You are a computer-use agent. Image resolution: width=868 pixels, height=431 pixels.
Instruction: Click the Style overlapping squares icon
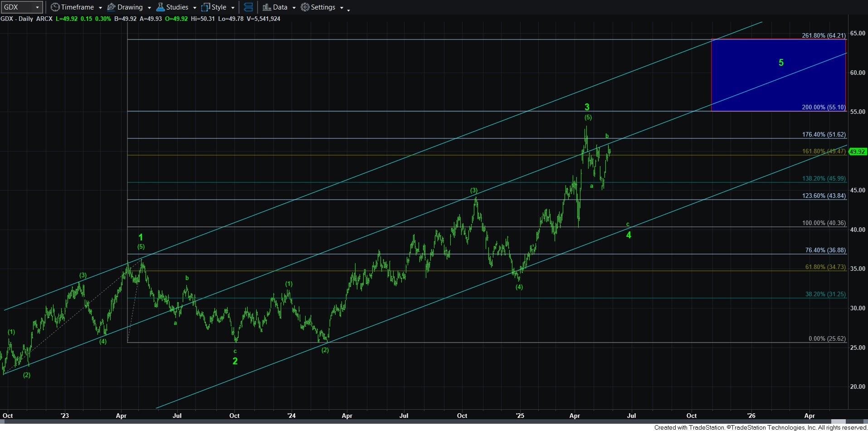point(205,7)
